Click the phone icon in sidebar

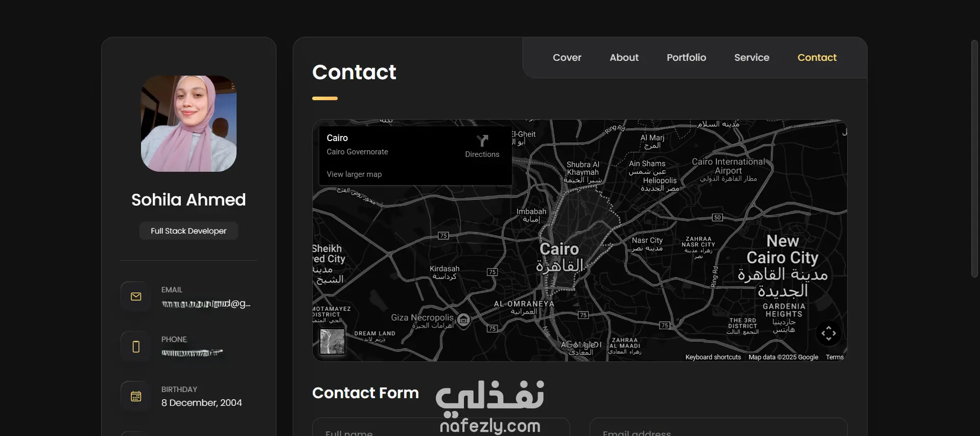coord(136,347)
